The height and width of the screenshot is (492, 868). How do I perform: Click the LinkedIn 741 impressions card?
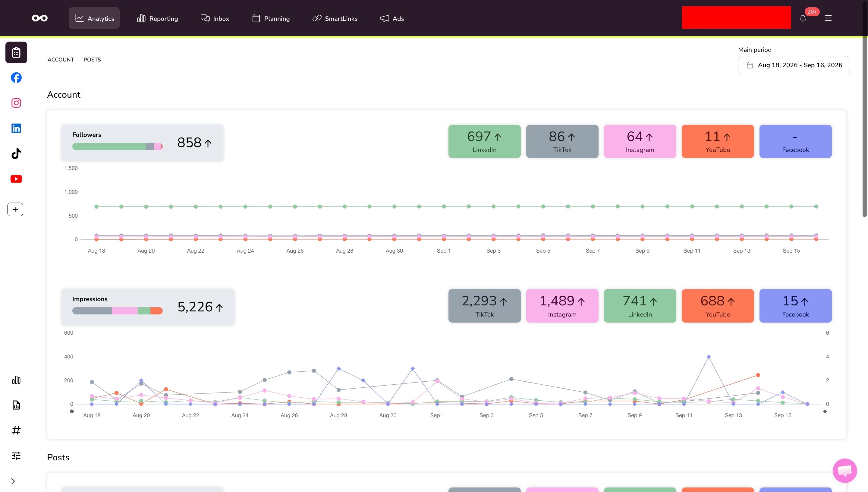tap(640, 306)
